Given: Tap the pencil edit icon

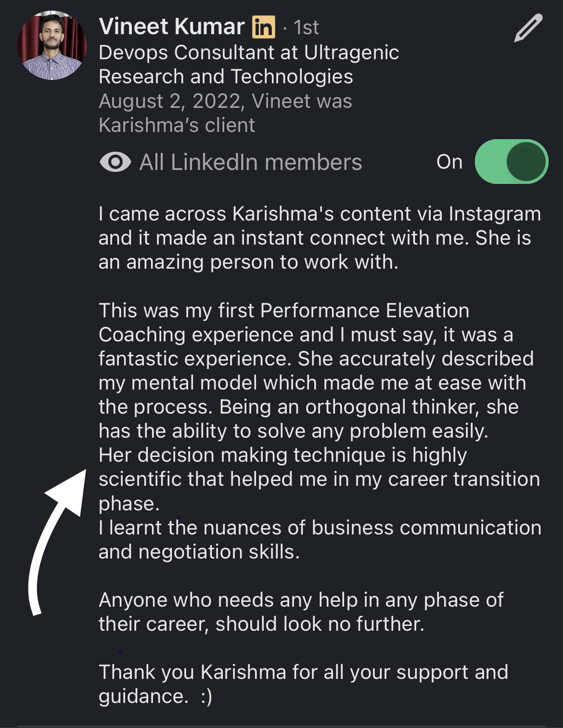Looking at the screenshot, I should coord(528,28).
